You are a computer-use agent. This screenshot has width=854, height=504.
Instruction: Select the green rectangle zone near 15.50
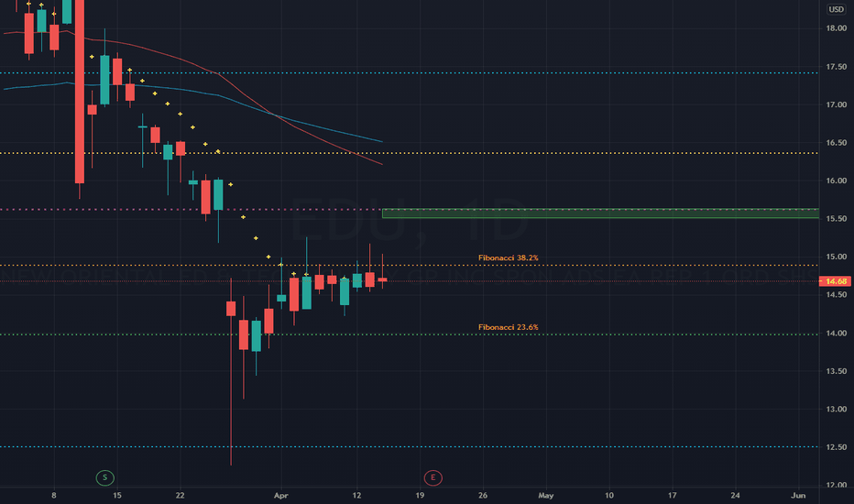point(600,214)
